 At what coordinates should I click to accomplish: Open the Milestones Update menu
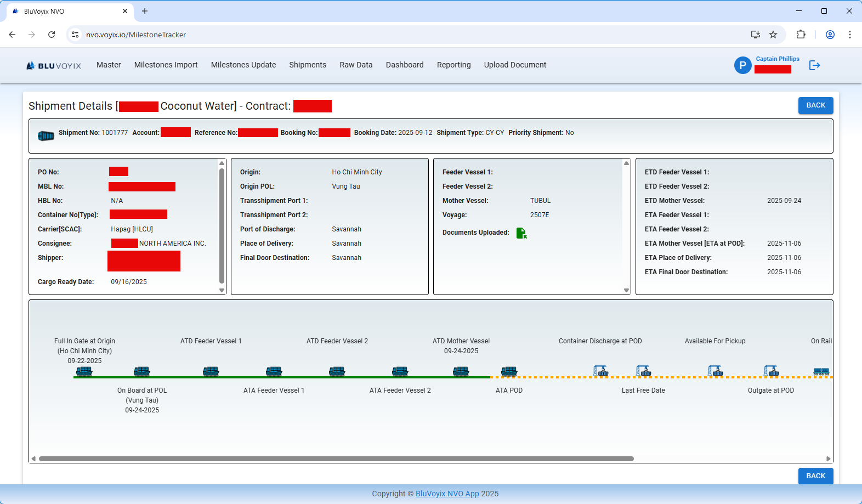(x=243, y=65)
